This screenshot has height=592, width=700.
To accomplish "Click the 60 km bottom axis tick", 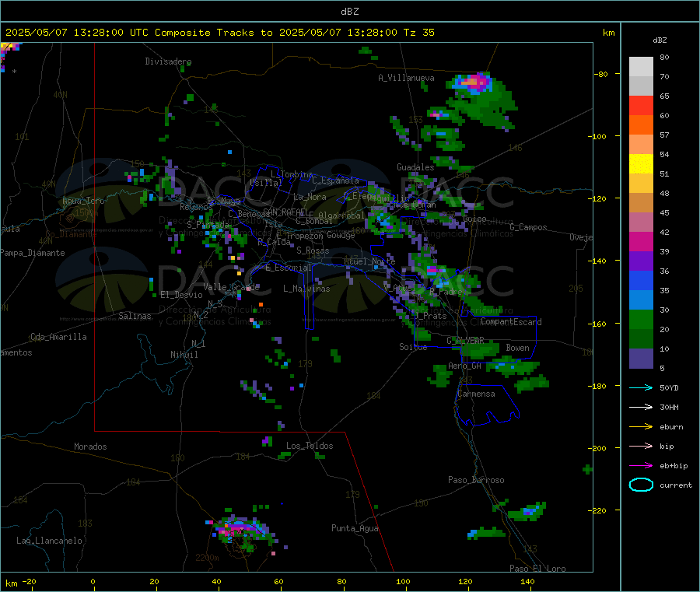I will [x=278, y=581].
